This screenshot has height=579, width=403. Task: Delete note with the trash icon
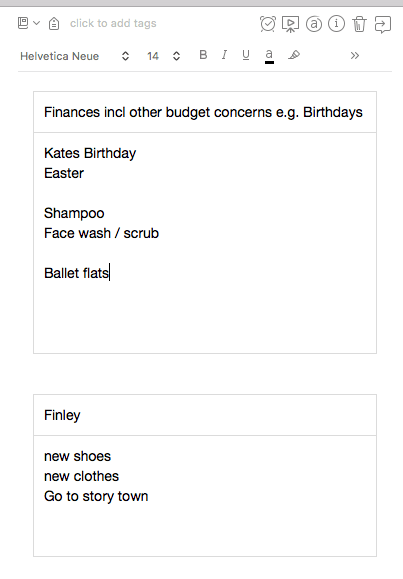(359, 24)
